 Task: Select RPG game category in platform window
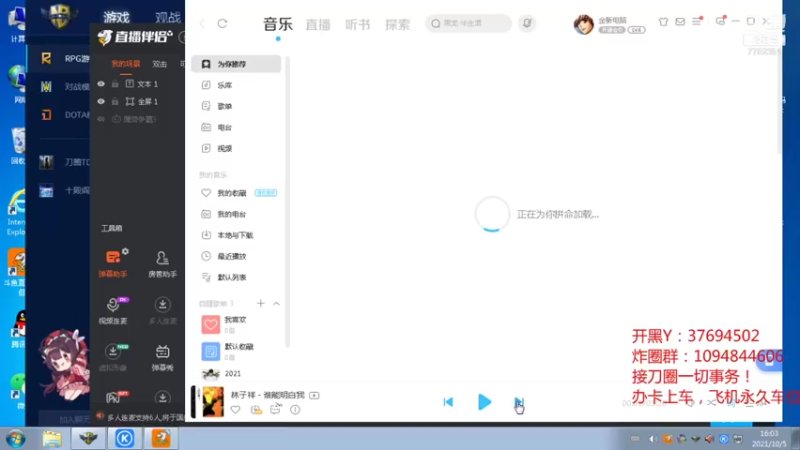coord(64,59)
